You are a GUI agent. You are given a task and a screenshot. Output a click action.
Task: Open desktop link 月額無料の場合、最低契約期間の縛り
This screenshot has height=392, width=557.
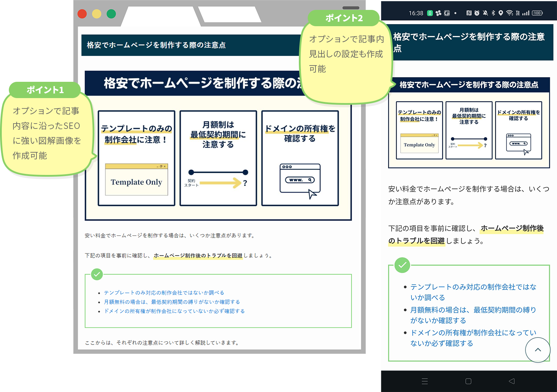172,302
